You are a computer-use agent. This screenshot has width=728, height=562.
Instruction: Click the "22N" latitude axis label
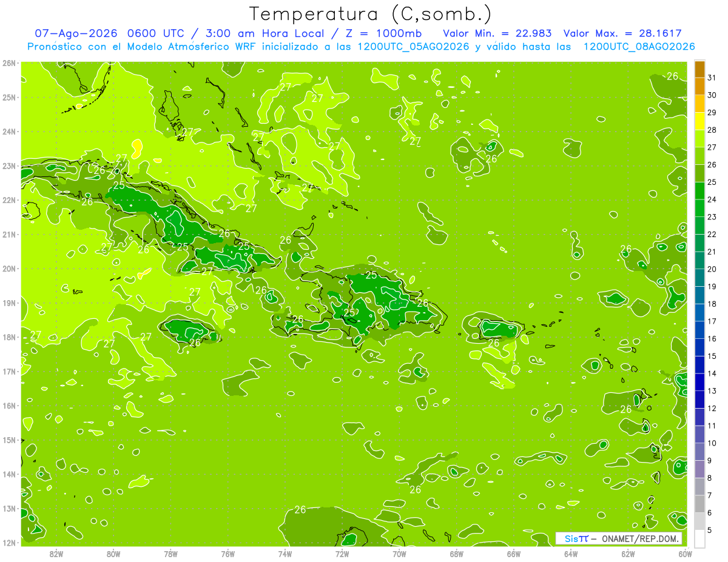(8, 200)
